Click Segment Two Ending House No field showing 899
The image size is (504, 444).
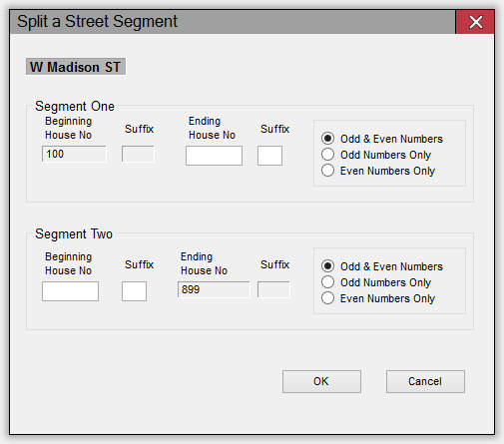(214, 289)
